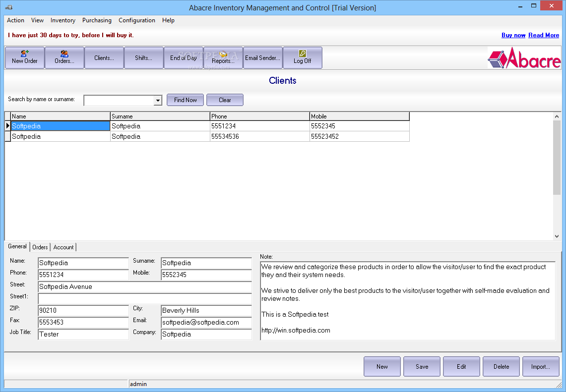The height and width of the screenshot is (392, 566).
Task: Click the Mobile column header
Action: click(360, 116)
